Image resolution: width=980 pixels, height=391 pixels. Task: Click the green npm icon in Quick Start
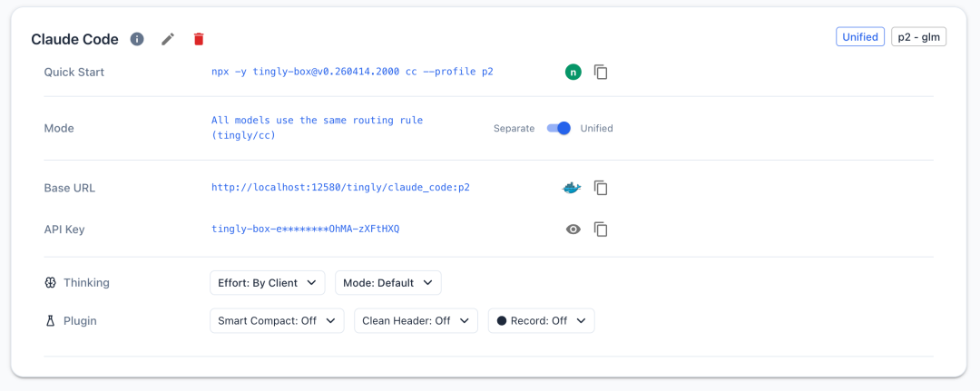tap(573, 72)
